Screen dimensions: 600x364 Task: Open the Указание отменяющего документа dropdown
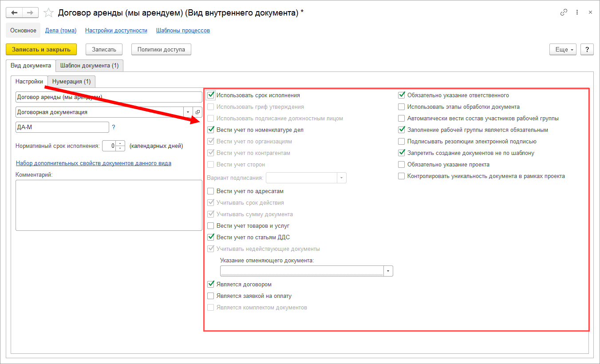pos(388,271)
